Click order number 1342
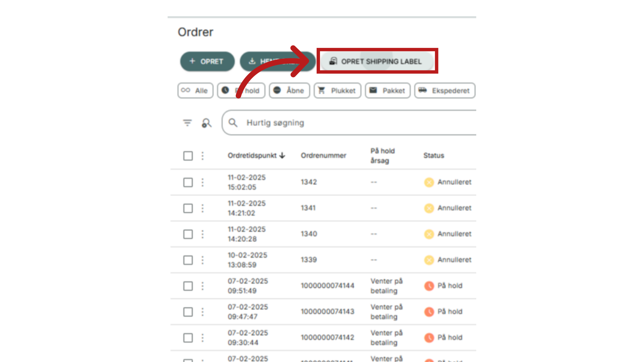The image size is (644, 362). tap(309, 182)
